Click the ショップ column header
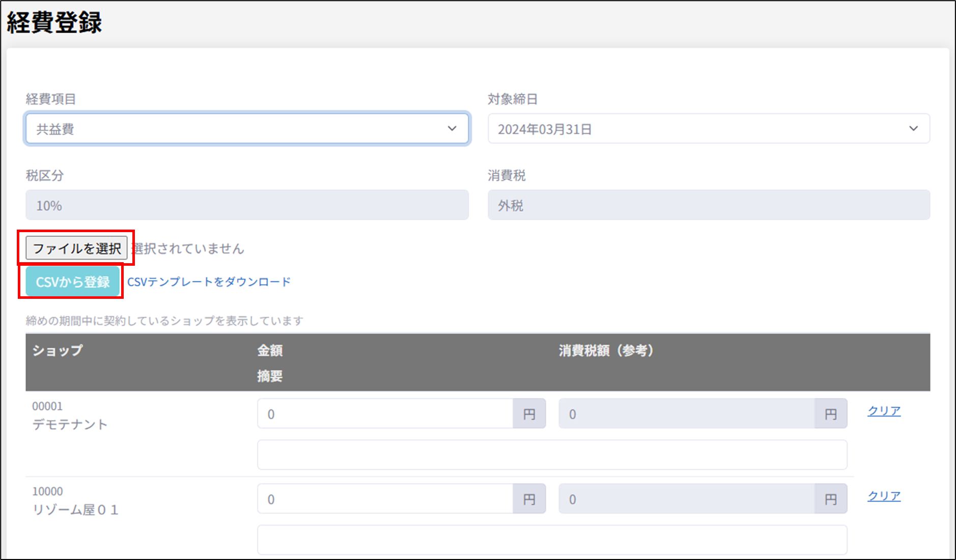 [58, 350]
